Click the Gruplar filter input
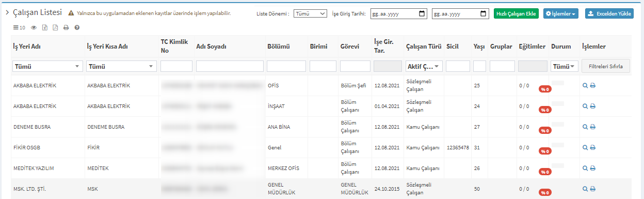The image size is (644, 199). [503, 66]
